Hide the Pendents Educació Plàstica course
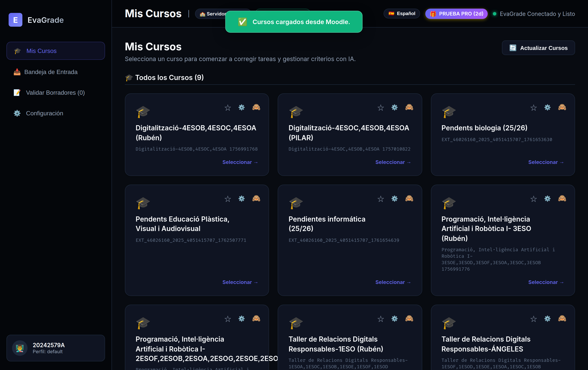This screenshot has width=588, height=370. tap(256, 199)
